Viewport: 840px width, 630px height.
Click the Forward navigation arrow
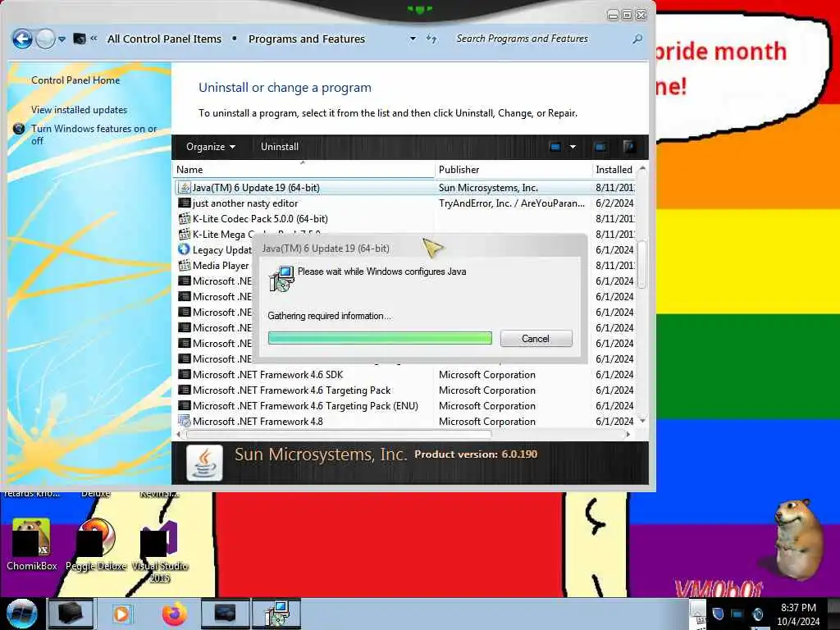46,39
